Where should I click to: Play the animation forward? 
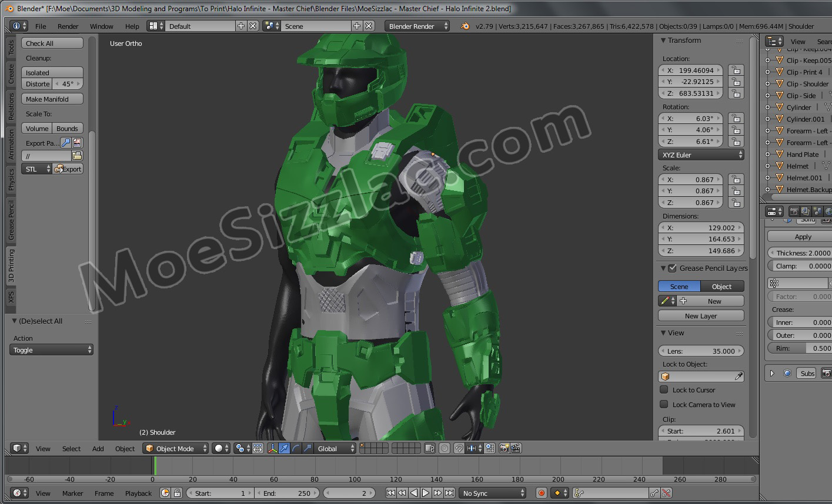click(426, 493)
